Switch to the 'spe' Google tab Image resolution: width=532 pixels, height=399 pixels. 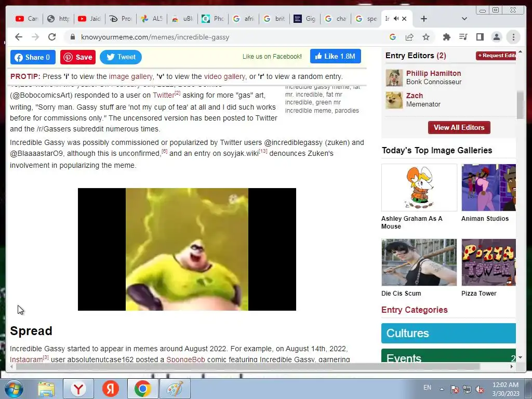366,19
